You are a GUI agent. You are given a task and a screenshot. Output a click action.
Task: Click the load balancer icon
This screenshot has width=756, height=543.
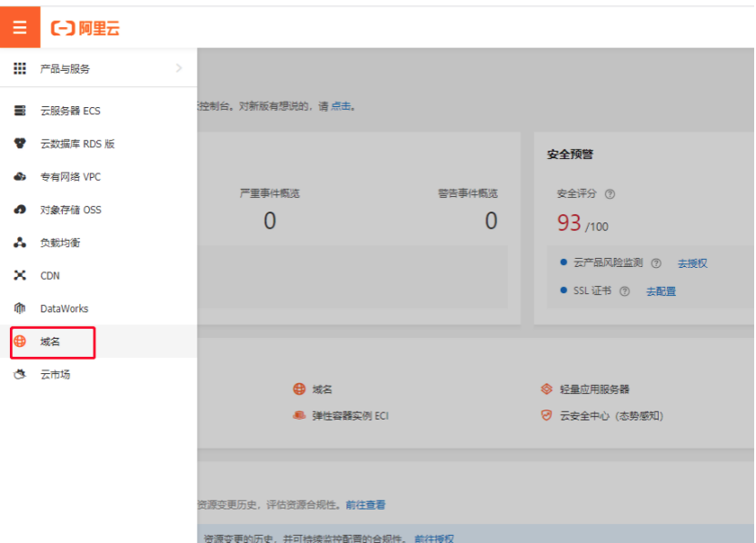20,242
